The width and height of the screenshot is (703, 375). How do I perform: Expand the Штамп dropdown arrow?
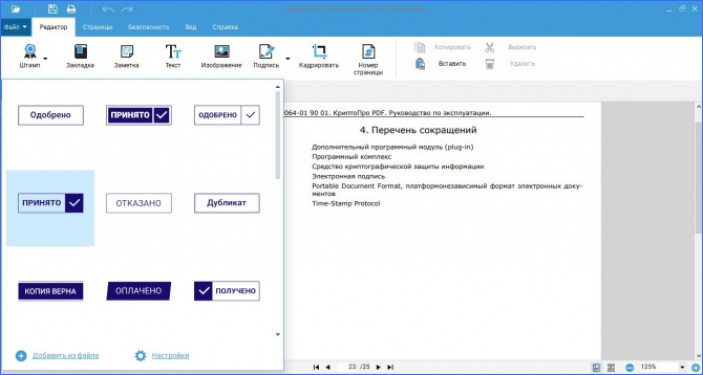coord(45,58)
